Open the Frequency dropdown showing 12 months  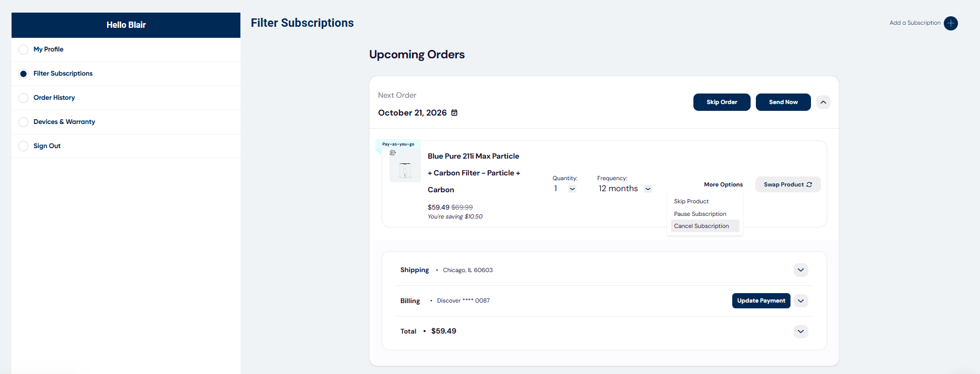point(648,189)
